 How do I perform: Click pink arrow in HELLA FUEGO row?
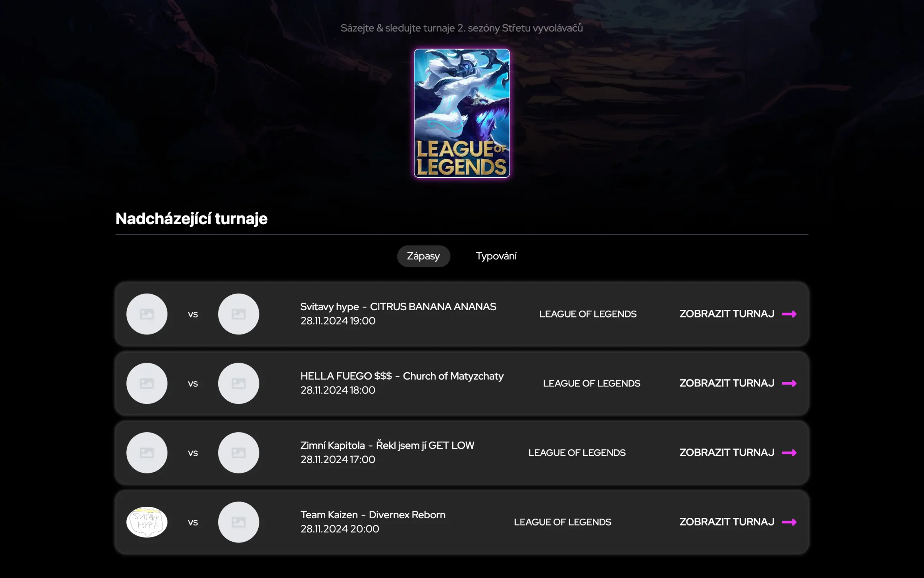[789, 383]
